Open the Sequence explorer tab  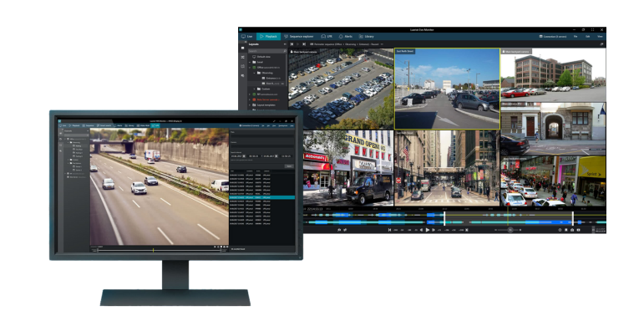(x=299, y=37)
